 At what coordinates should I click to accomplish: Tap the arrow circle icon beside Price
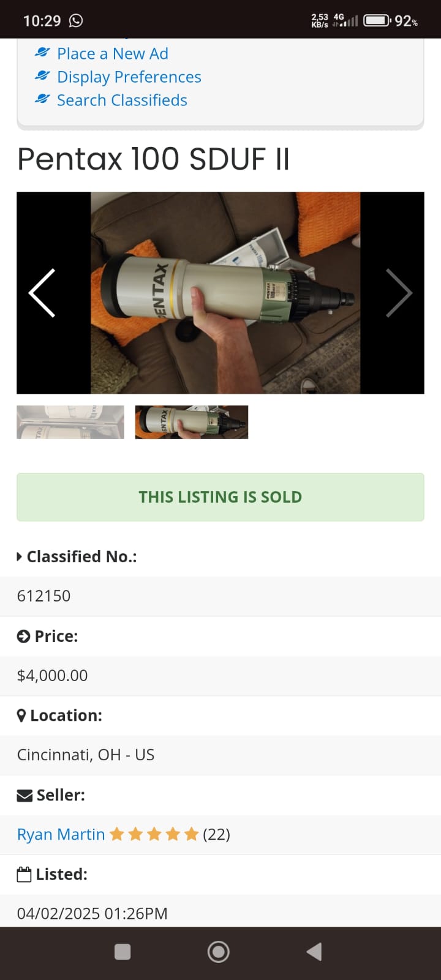pos(23,636)
